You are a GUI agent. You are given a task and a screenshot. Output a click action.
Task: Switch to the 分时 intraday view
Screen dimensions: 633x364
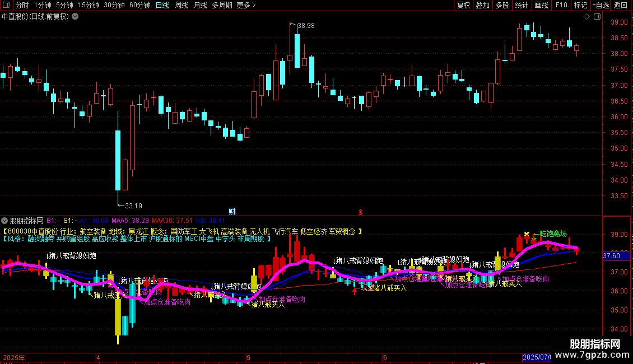(22, 5)
